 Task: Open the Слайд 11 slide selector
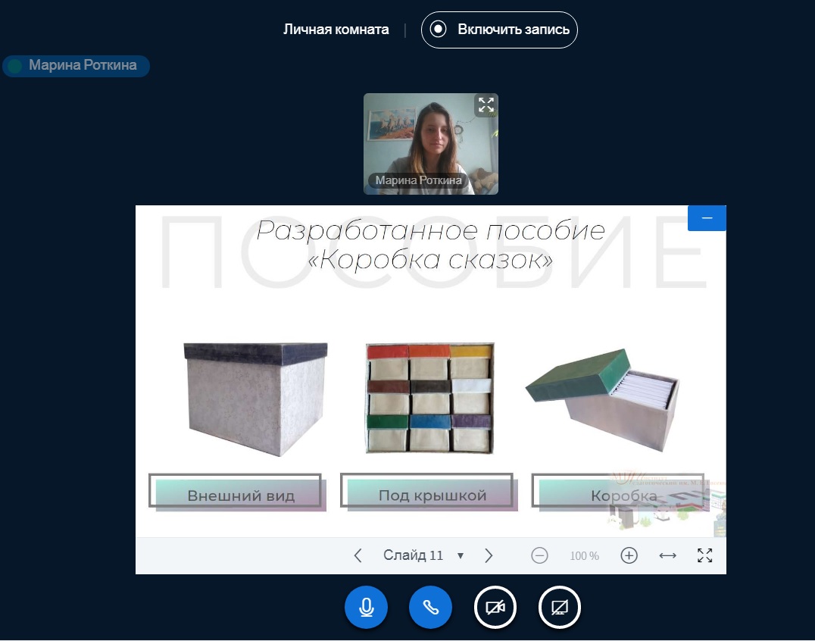pyautogui.click(x=423, y=556)
